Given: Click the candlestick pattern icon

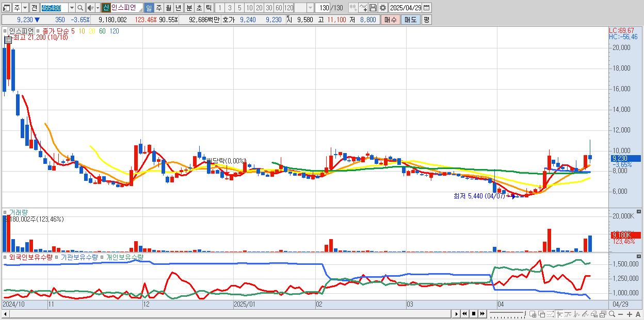Looking at the screenshot, I should click(x=577, y=314).
